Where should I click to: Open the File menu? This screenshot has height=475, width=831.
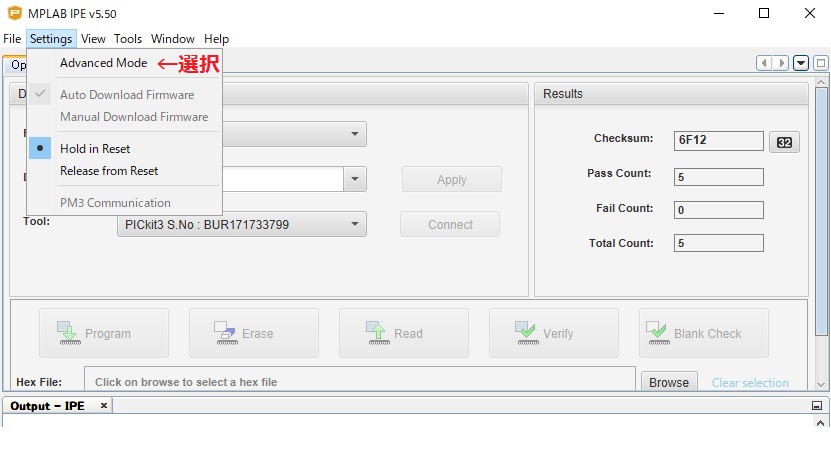(x=12, y=39)
